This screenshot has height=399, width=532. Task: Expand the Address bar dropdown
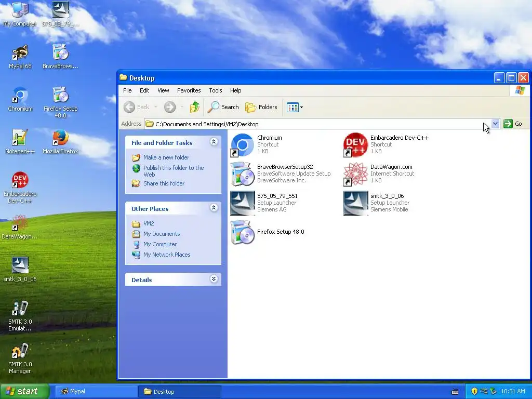[x=495, y=124]
